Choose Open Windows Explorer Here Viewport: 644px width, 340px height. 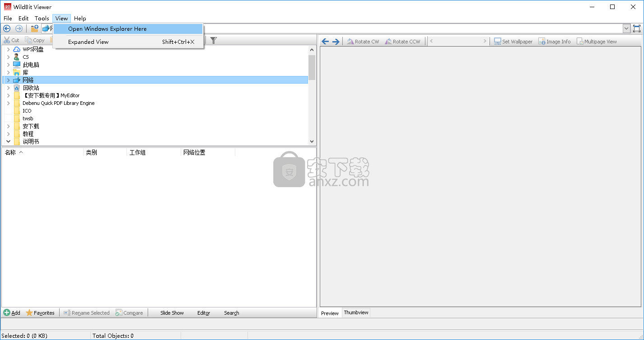pyautogui.click(x=128, y=29)
